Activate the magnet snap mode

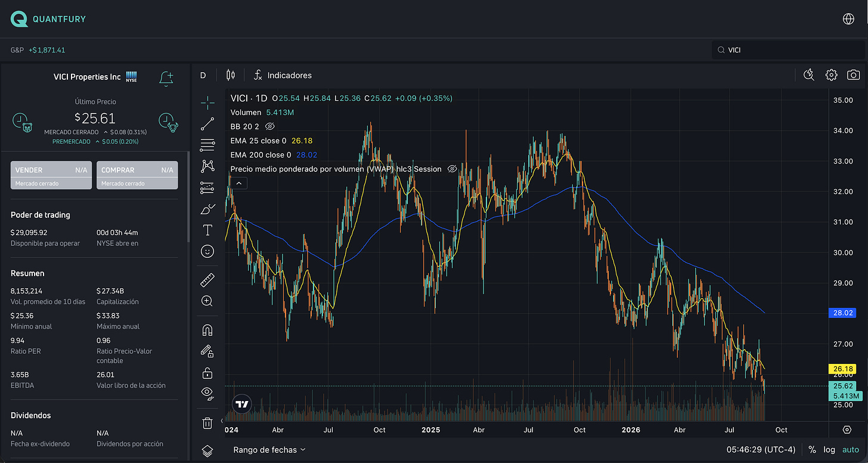click(207, 330)
